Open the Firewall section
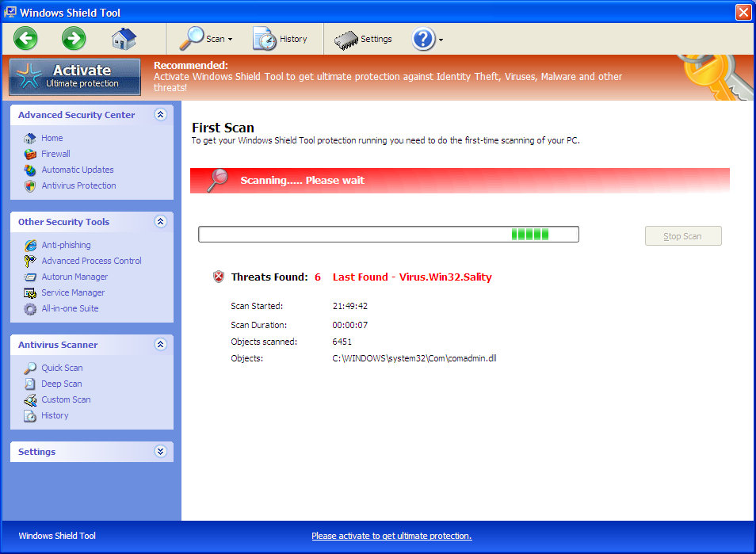This screenshot has height=554, width=756. pos(55,154)
